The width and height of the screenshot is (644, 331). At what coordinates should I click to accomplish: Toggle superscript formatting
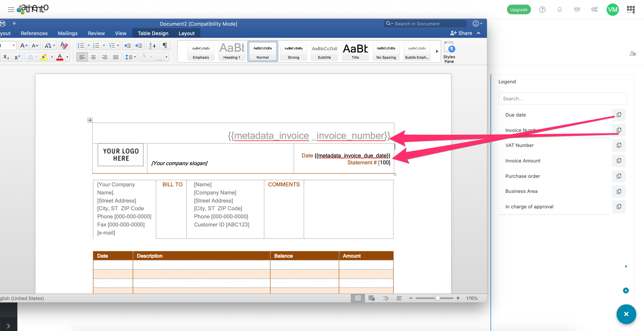[x=17, y=57]
